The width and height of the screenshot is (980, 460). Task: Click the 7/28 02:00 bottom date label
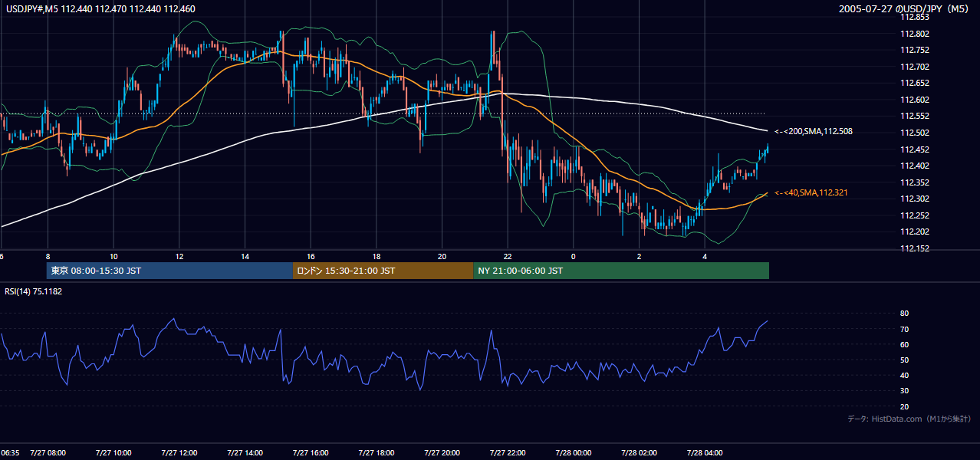[640, 452]
